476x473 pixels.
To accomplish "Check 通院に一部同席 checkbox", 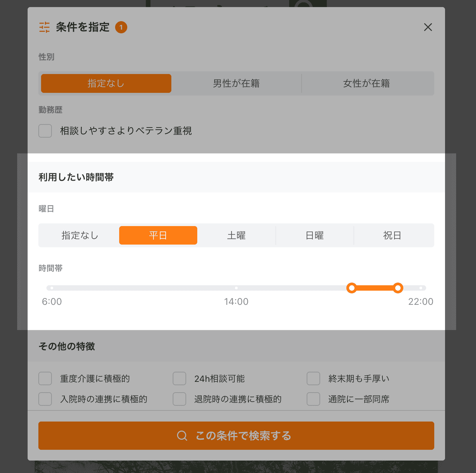I will click(313, 399).
